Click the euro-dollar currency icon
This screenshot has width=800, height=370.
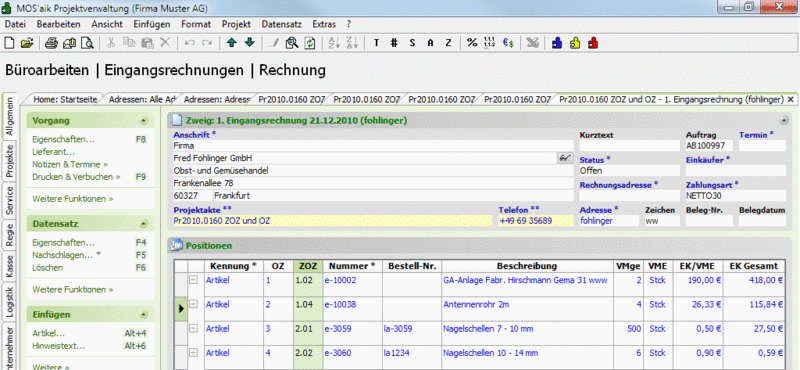(508, 43)
